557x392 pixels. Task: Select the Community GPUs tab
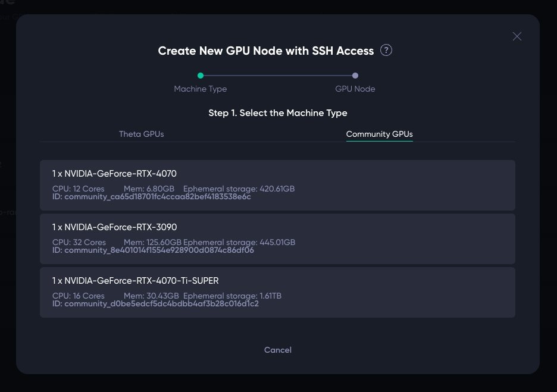point(379,134)
